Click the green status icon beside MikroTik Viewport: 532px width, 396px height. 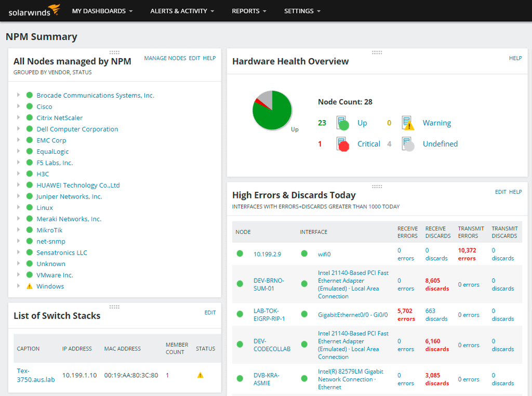click(30, 230)
